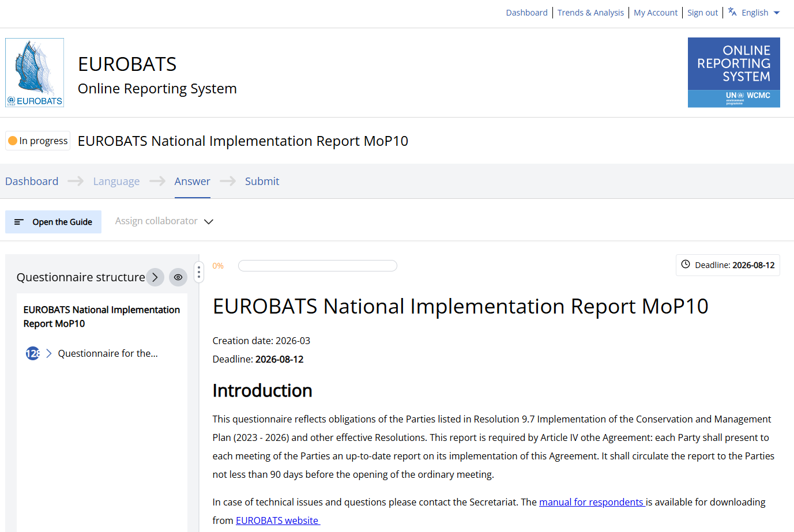This screenshot has height=532, width=794.
Task: Click the translate language icon
Action: pyautogui.click(x=732, y=12)
